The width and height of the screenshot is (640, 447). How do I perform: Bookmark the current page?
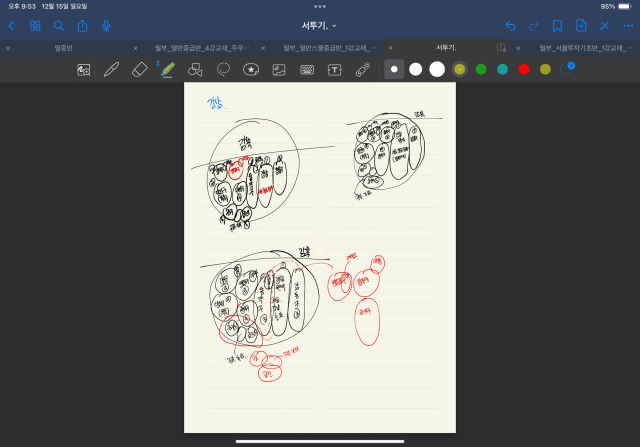557,26
